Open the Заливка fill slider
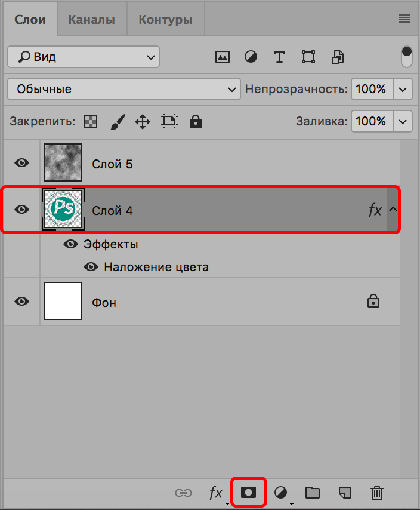Image resolution: width=420 pixels, height=510 pixels. (x=403, y=121)
